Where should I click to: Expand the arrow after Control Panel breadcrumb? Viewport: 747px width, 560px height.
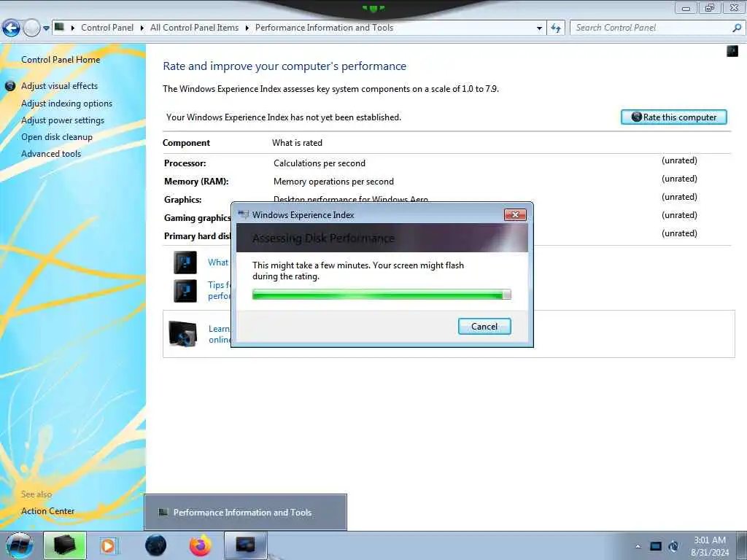coord(142,28)
